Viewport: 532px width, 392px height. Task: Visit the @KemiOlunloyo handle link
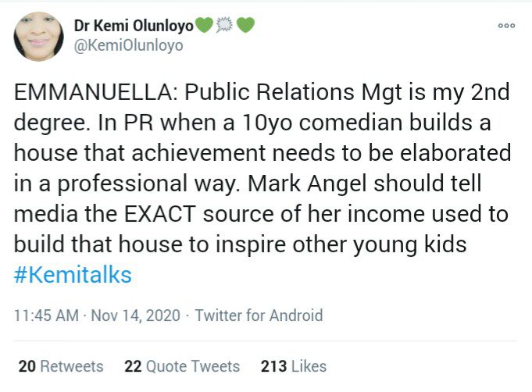pos(128,46)
